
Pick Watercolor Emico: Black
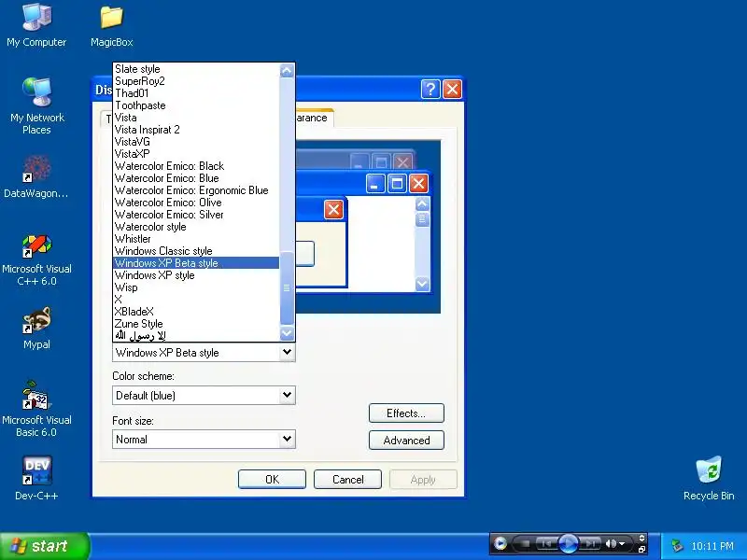click(196, 166)
